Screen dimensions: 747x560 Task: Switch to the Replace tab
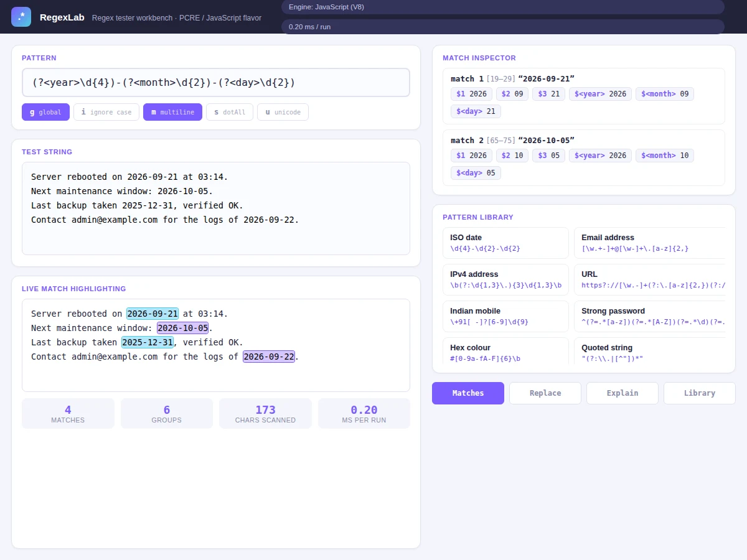545,393
